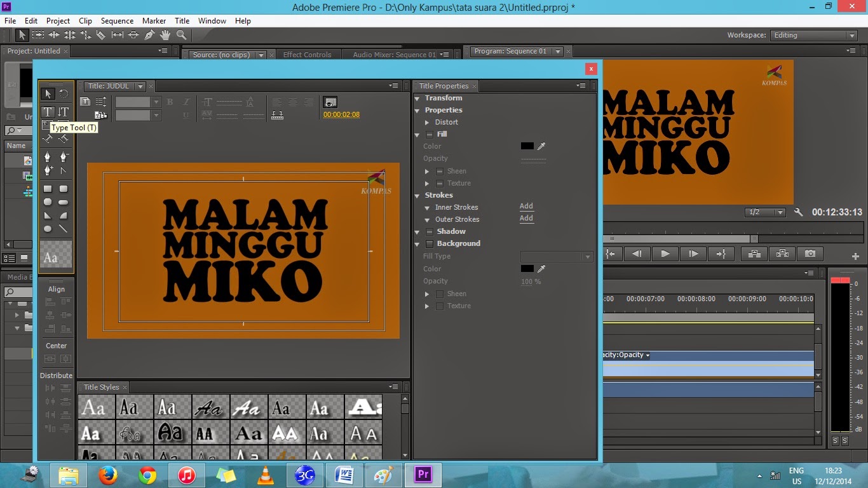Open the Title menu
The height and width of the screenshot is (488, 868).
click(x=182, y=21)
